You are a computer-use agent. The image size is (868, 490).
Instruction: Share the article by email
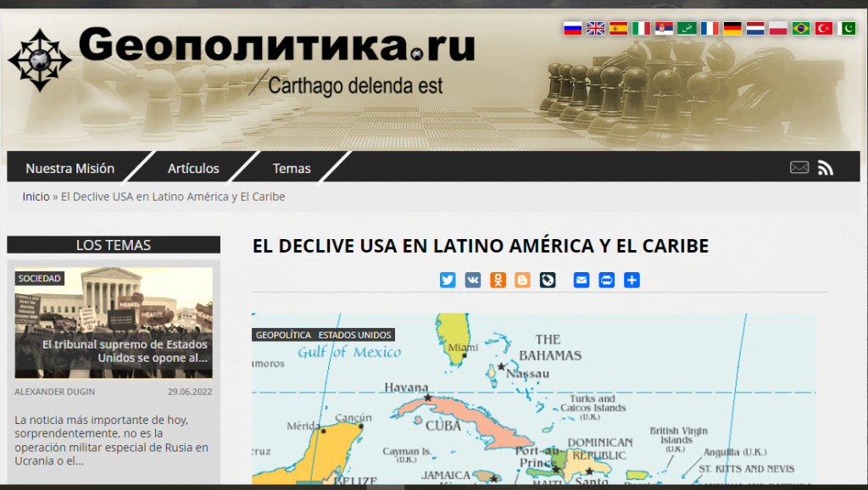[x=581, y=280]
